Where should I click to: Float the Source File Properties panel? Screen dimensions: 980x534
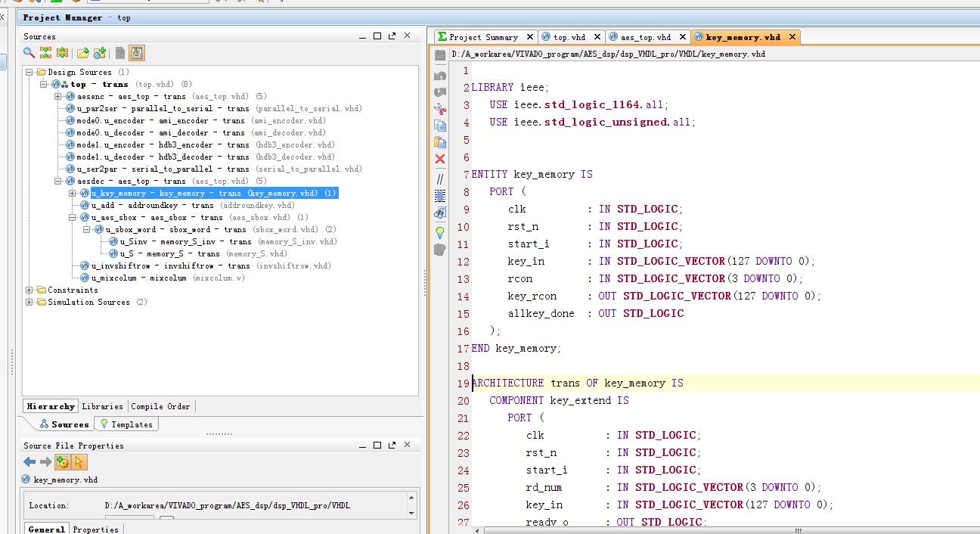click(392, 445)
